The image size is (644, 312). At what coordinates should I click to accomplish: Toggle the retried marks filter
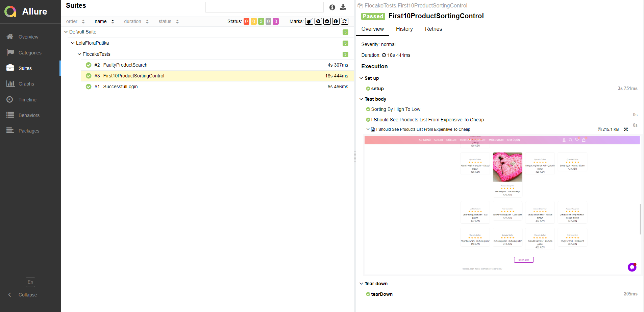(344, 21)
